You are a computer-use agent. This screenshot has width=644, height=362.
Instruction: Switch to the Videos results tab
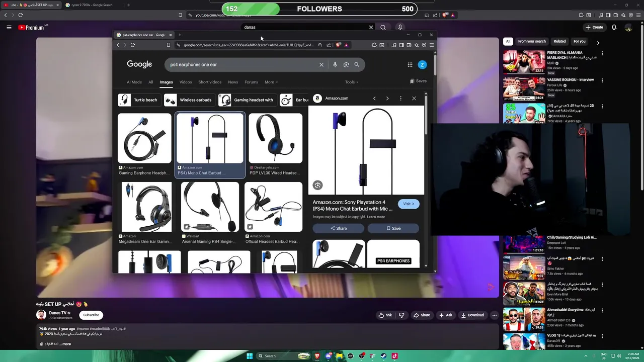point(186,82)
